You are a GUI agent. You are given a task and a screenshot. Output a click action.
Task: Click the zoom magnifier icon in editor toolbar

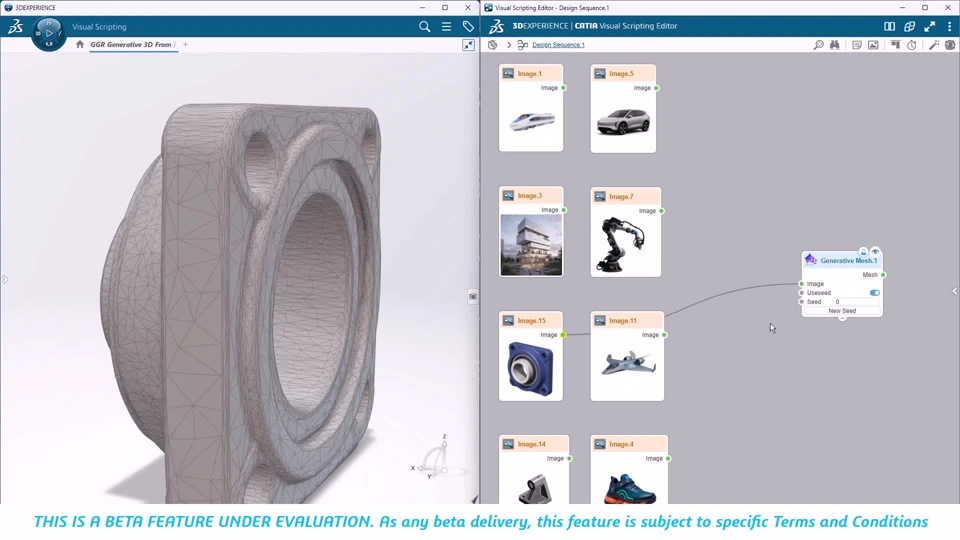click(819, 45)
